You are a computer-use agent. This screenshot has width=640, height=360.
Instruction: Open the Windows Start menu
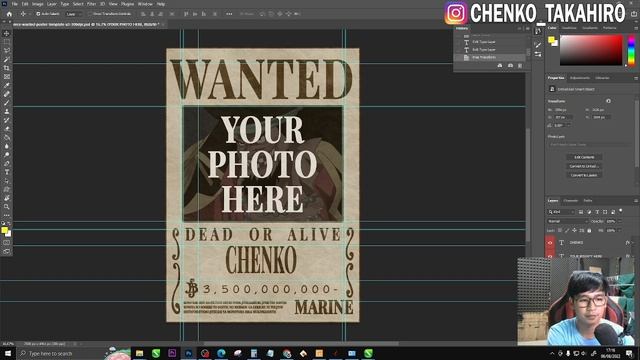tap(7, 353)
